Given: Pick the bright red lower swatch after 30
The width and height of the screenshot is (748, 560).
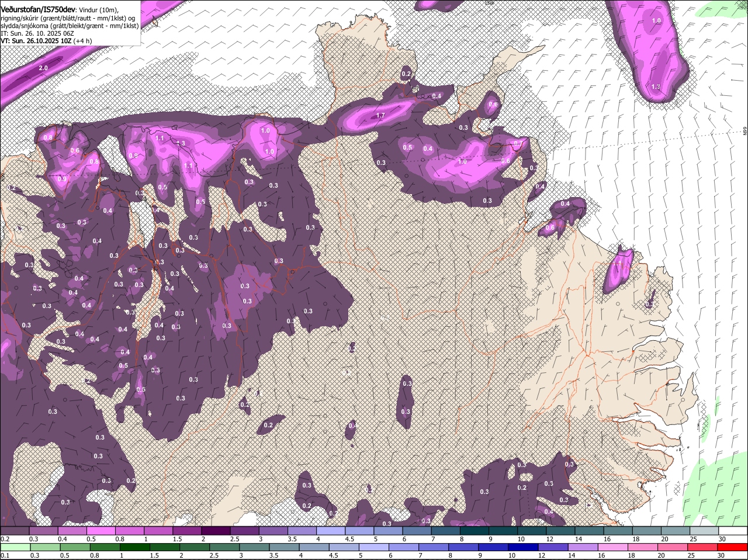Looking at the screenshot, I should click(x=733, y=547).
